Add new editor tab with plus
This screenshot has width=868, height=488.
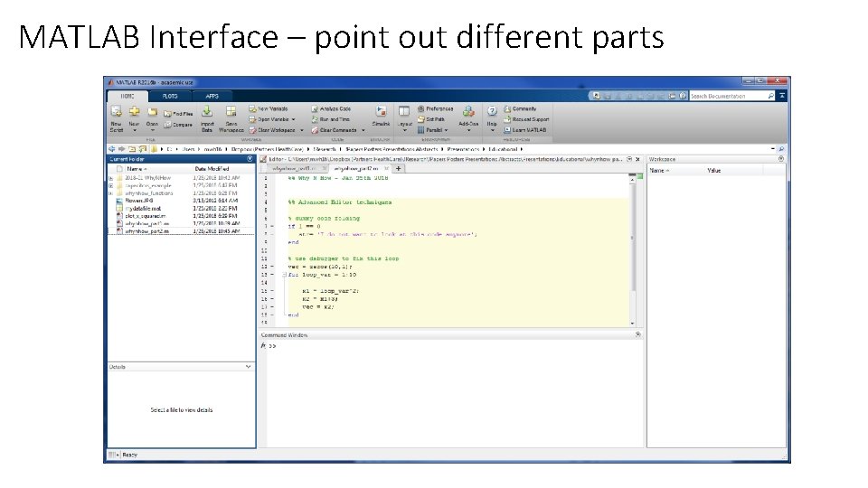(398, 168)
